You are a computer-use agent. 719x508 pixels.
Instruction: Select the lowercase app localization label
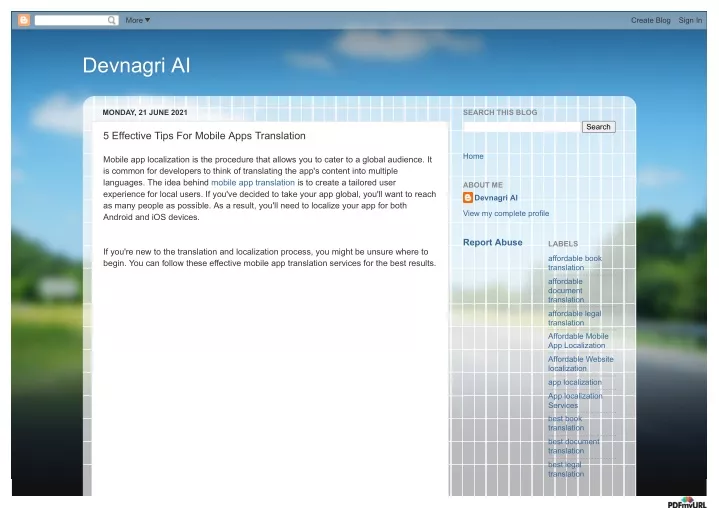pyautogui.click(x=575, y=382)
